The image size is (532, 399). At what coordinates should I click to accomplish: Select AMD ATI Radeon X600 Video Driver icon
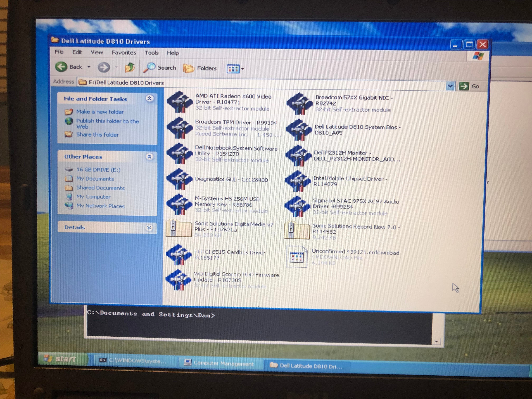pos(179,102)
